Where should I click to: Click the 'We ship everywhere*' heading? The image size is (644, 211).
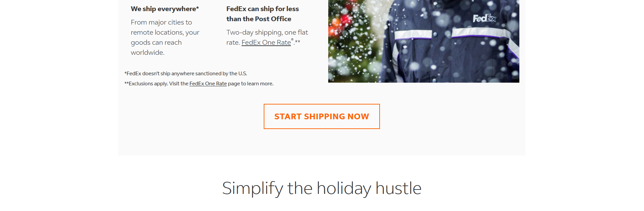(x=165, y=9)
